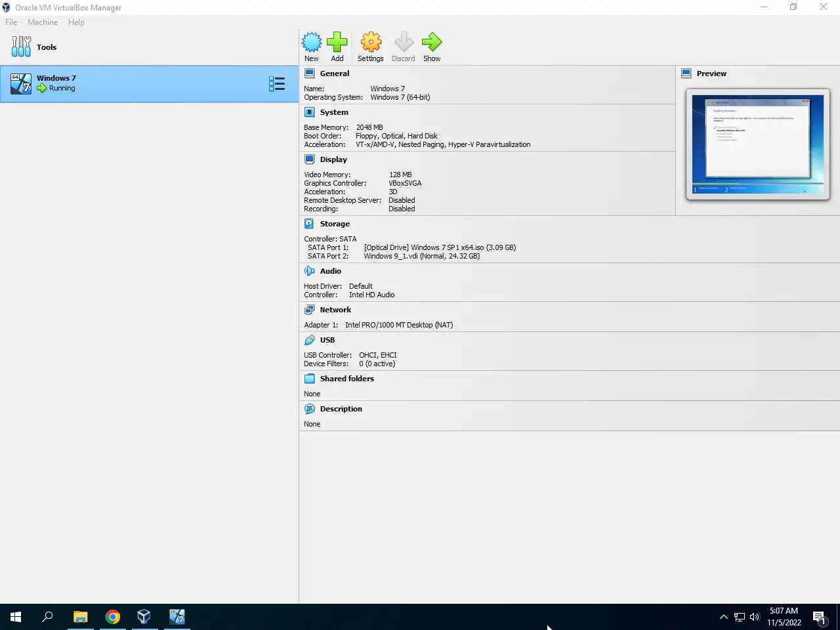Click Graphics Controller VBoxSVGA value
The image size is (840, 630).
[x=405, y=183]
